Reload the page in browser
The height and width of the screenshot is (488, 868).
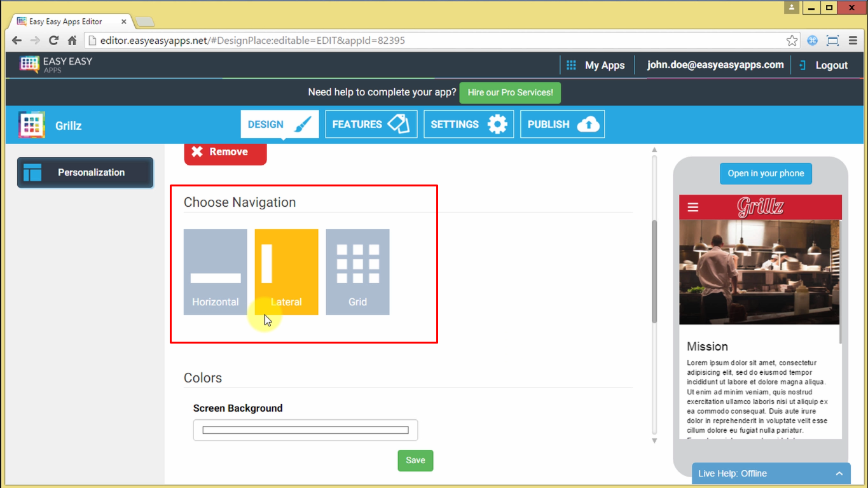click(x=53, y=41)
